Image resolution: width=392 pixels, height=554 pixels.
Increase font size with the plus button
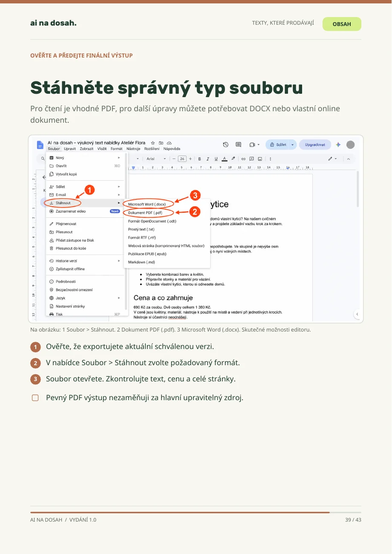pos(190,159)
